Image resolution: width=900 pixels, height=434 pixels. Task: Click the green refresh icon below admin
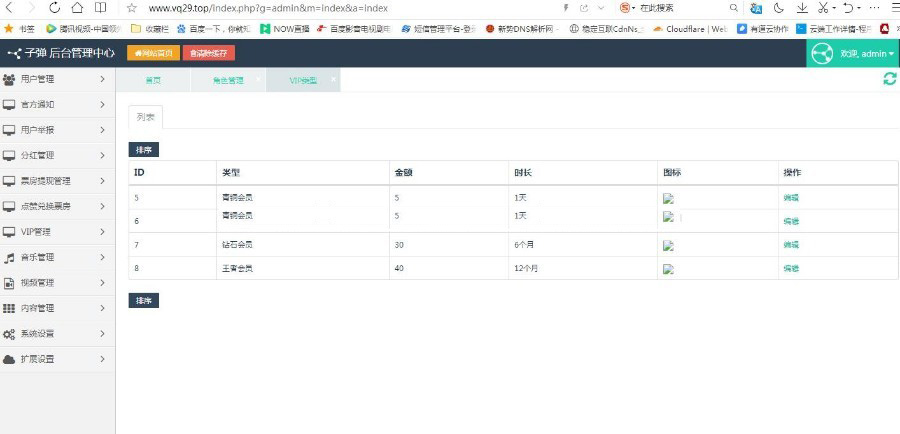[x=889, y=79]
